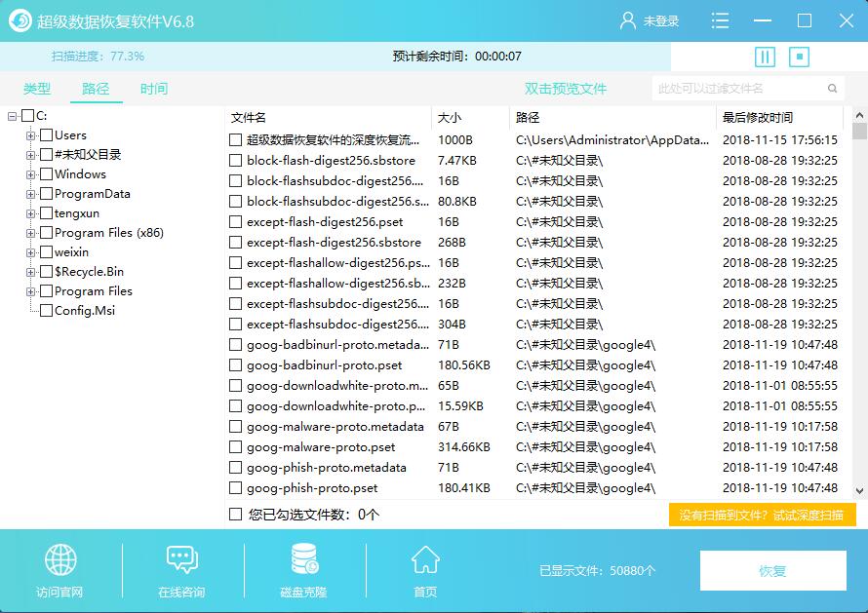Click the file list vertical scrollbar thumb
Image resolution: width=868 pixels, height=613 pixels.
[859, 132]
